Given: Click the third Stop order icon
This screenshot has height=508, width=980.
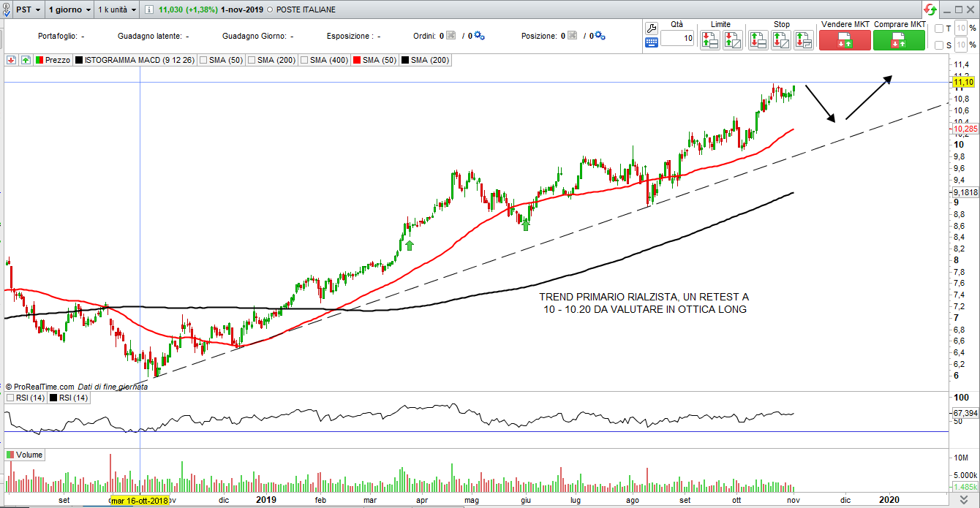Looking at the screenshot, I should [804, 40].
